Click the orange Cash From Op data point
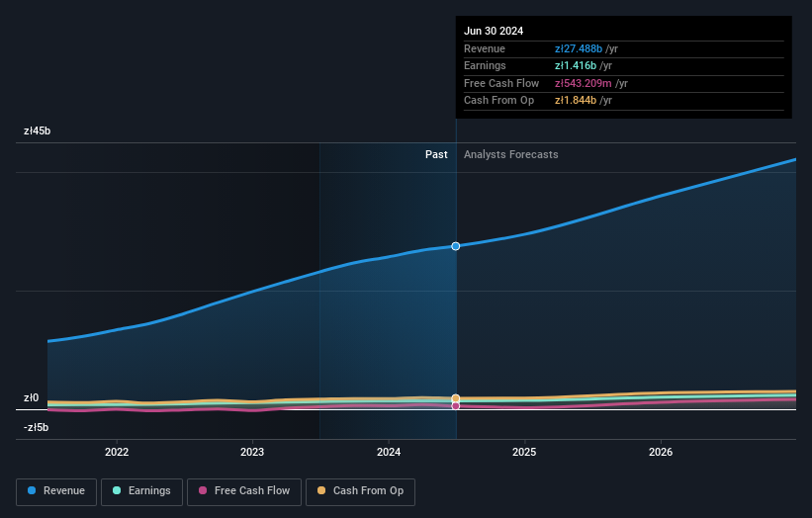This screenshot has height=518, width=812. [x=456, y=398]
